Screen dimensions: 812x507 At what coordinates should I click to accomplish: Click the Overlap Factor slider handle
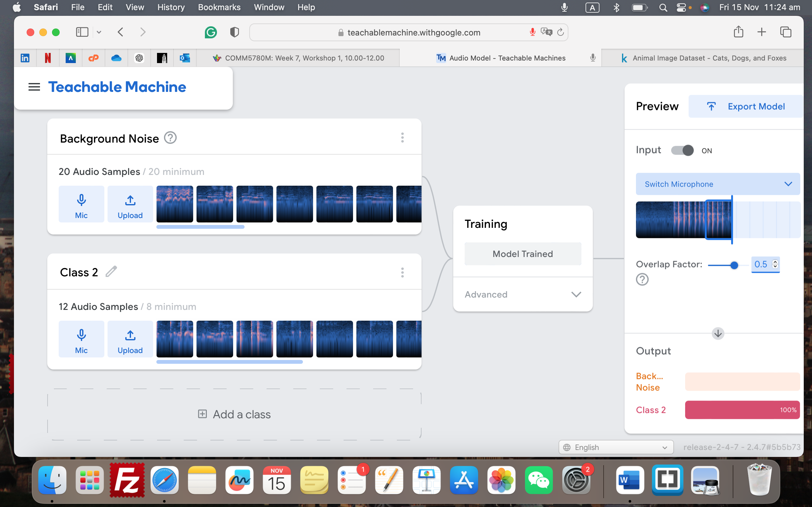tap(734, 265)
